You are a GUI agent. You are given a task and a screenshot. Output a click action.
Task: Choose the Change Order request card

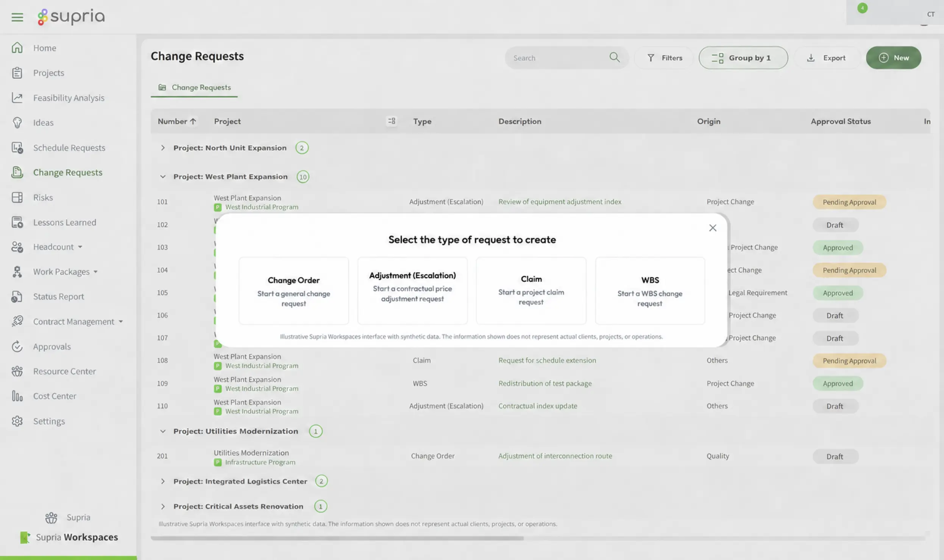(293, 291)
